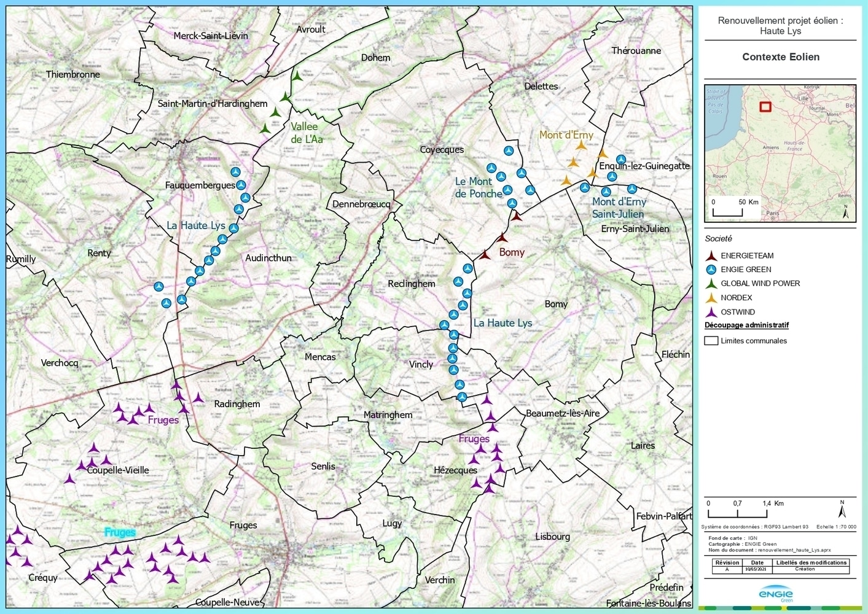The image size is (868, 614).
Task: Click the NORDEX orange turbine legend icon
Action: (711, 298)
